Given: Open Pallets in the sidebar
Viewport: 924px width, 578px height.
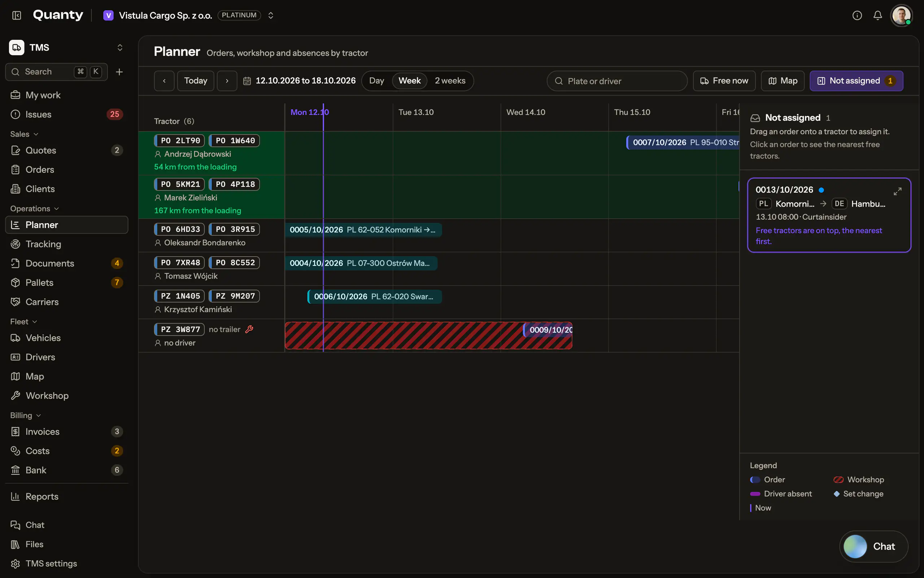Looking at the screenshot, I should [67, 282].
